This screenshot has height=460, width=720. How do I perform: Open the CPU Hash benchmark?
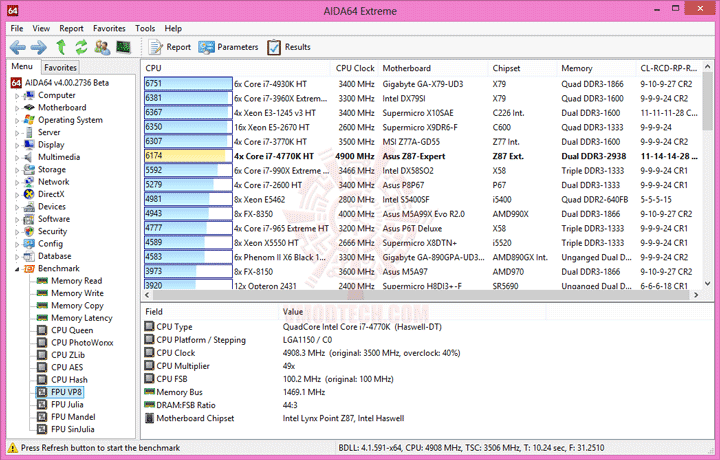[x=69, y=380]
